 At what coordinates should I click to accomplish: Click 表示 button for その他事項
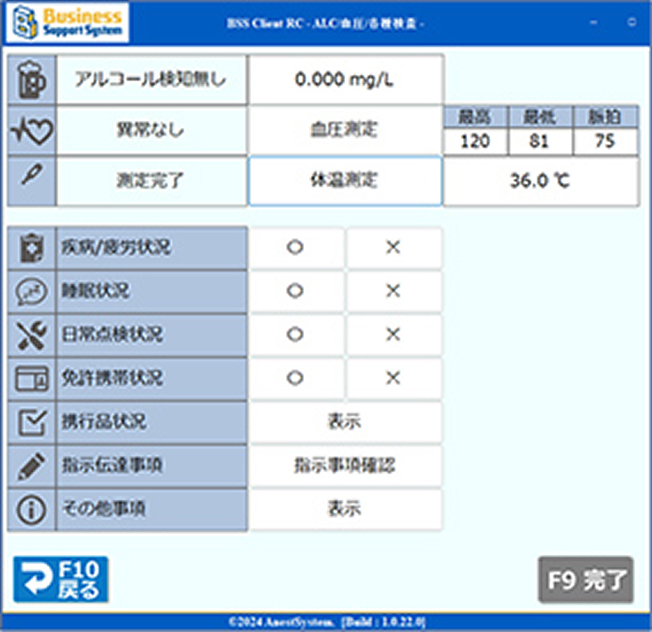click(346, 509)
